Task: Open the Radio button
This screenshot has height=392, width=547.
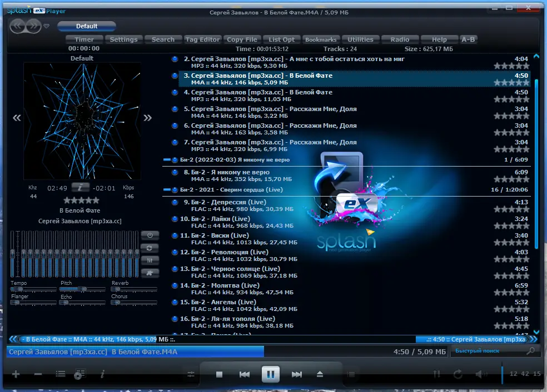Action: pyautogui.click(x=400, y=39)
